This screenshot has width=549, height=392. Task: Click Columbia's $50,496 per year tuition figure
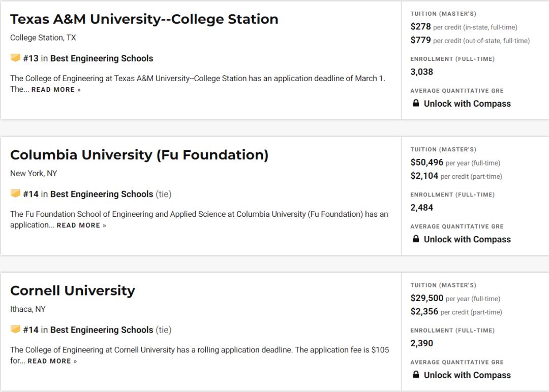[x=427, y=162]
